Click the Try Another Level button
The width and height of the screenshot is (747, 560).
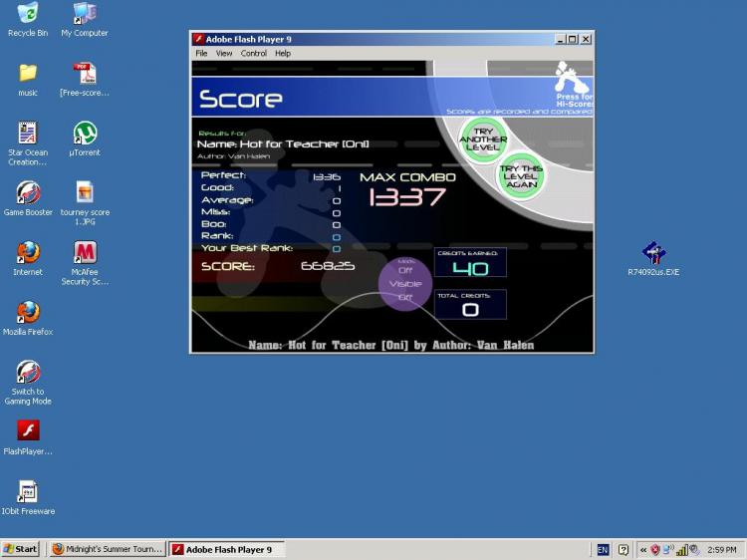[x=483, y=140]
